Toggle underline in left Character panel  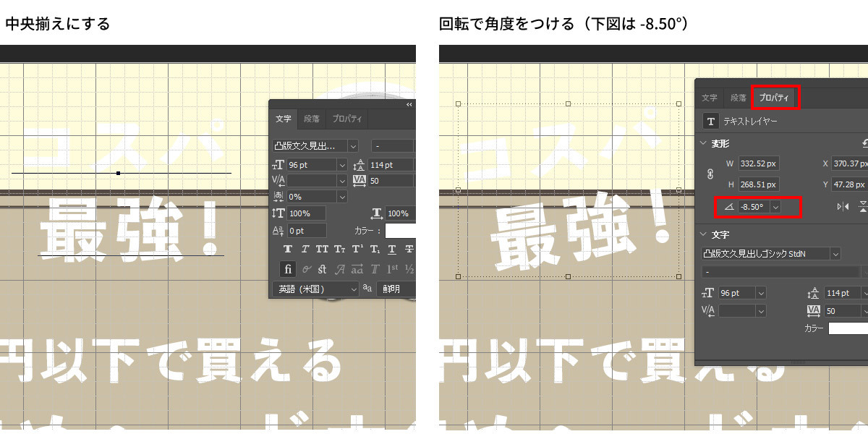[392, 249]
